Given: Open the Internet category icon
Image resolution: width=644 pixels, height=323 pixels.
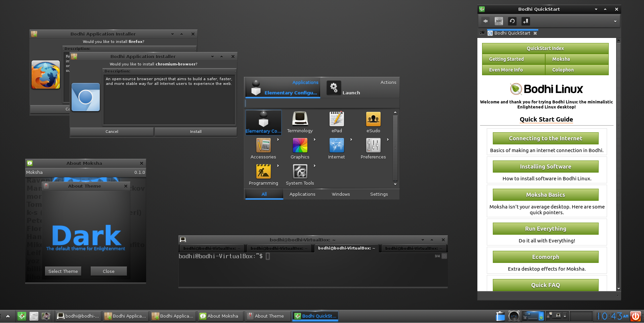Looking at the screenshot, I should pyautogui.click(x=337, y=145).
